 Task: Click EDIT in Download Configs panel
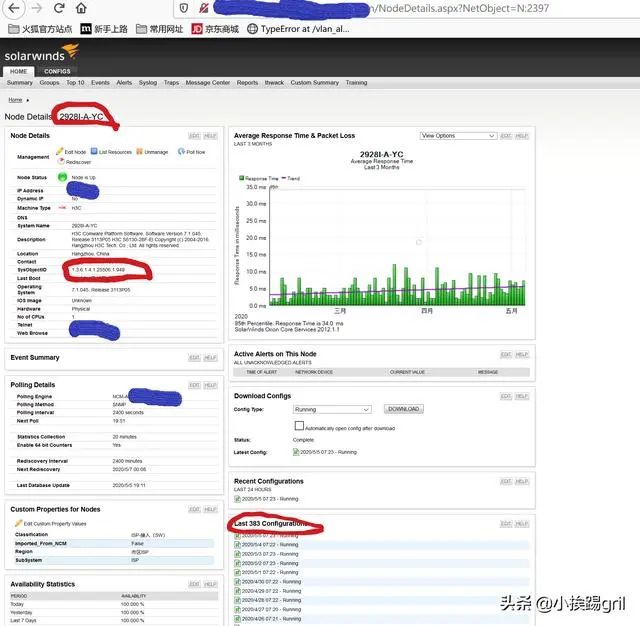point(506,396)
